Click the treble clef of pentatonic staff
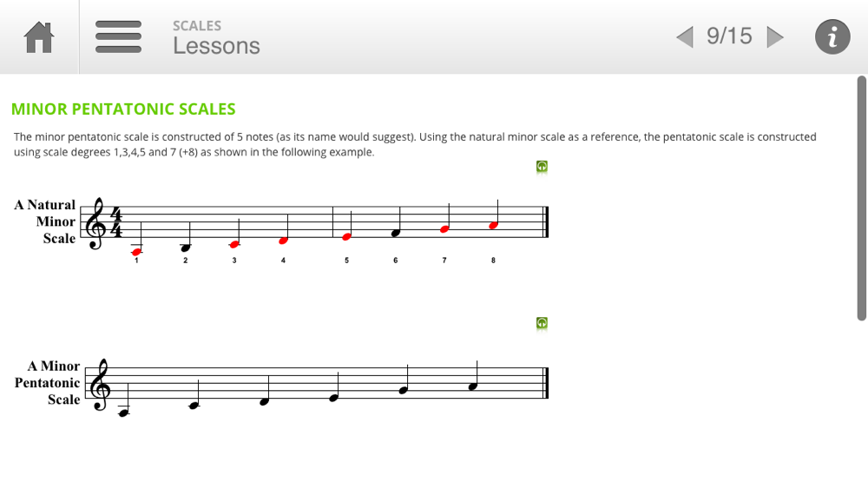The width and height of the screenshot is (868, 489). (101, 385)
